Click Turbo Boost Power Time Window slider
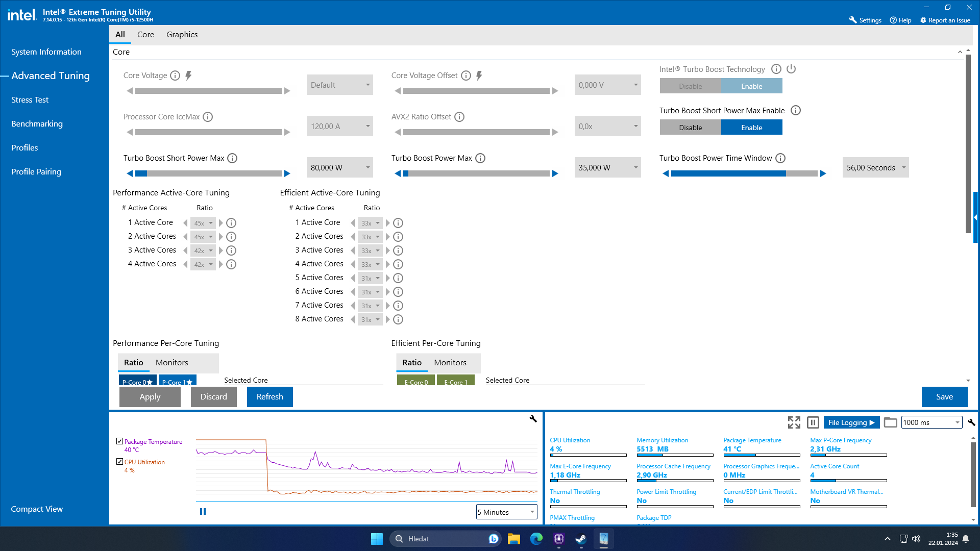This screenshot has width=980, height=551. pyautogui.click(x=744, y=173)
